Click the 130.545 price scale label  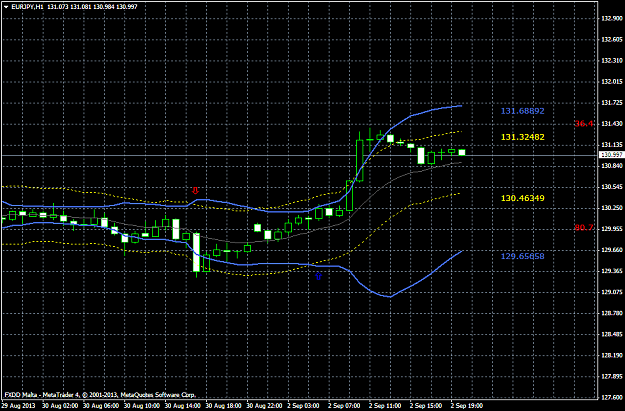(x=612, y=187)
